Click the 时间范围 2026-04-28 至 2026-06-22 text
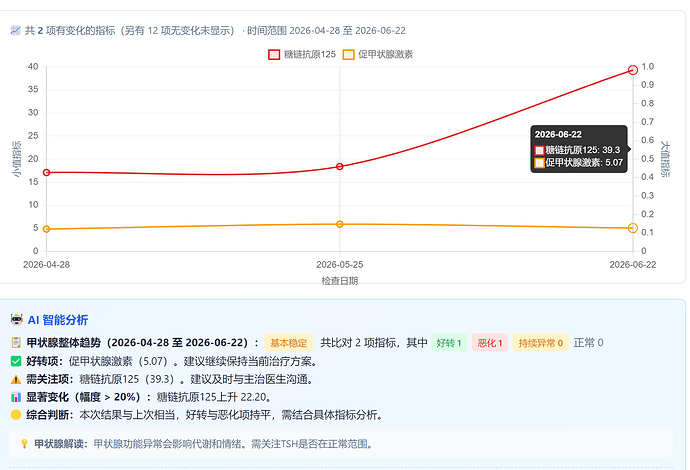This screenshot has width=690, height=470. [326, 30]
